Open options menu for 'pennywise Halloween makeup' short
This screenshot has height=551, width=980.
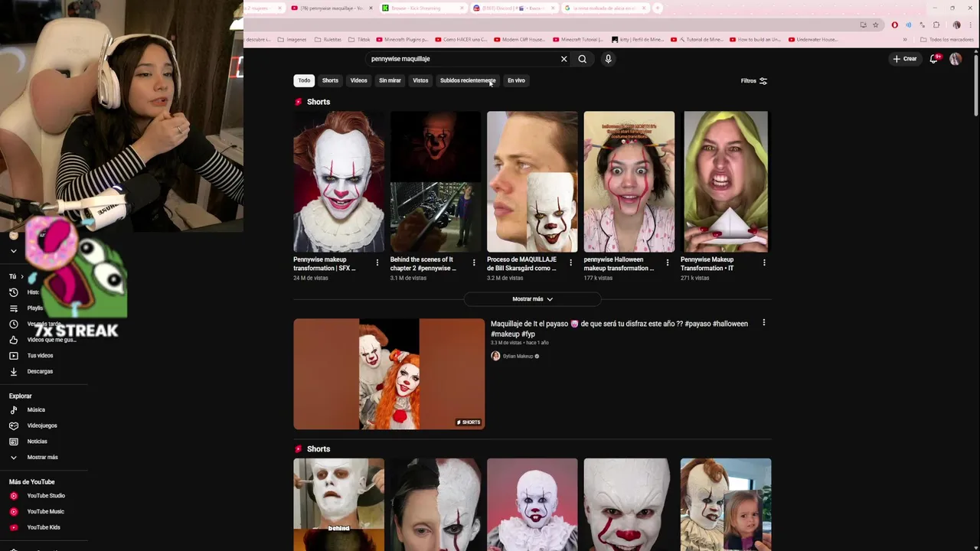pyautogui.click(x=668, y=262)
